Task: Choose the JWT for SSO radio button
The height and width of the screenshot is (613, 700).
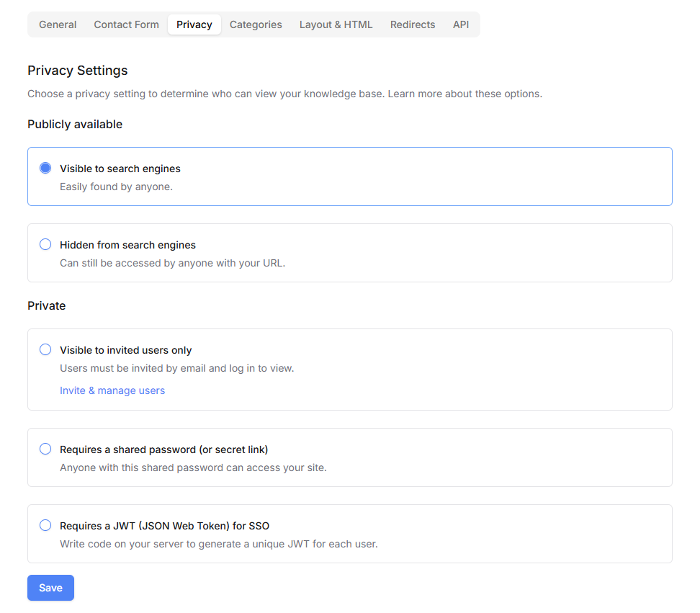Action: pos(45,525)
